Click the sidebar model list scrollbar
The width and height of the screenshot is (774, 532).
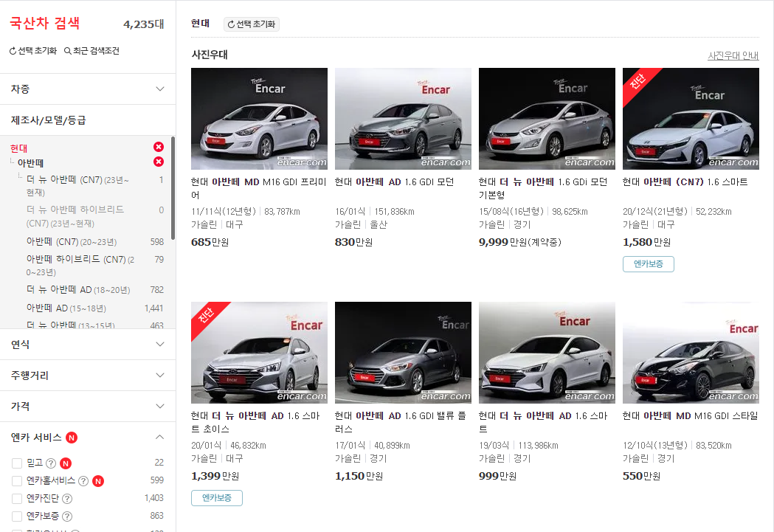[x=173, y=188]
